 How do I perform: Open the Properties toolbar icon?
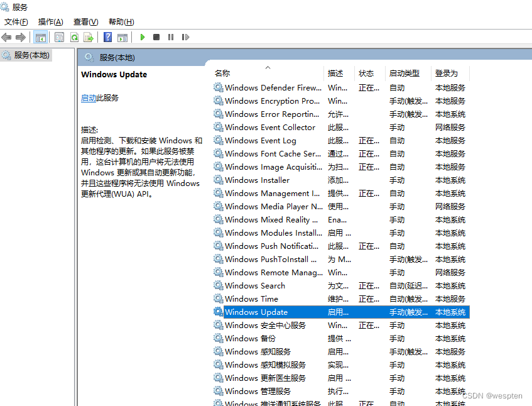click(x=60, y=37)
